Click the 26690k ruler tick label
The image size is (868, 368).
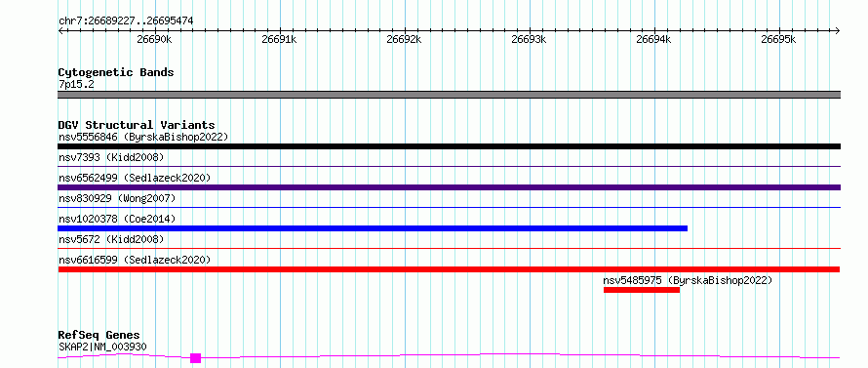[x=155, y=39]
